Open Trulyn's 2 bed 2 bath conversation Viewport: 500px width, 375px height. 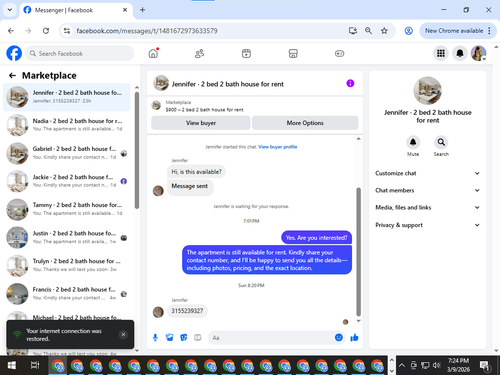point(67,265)
